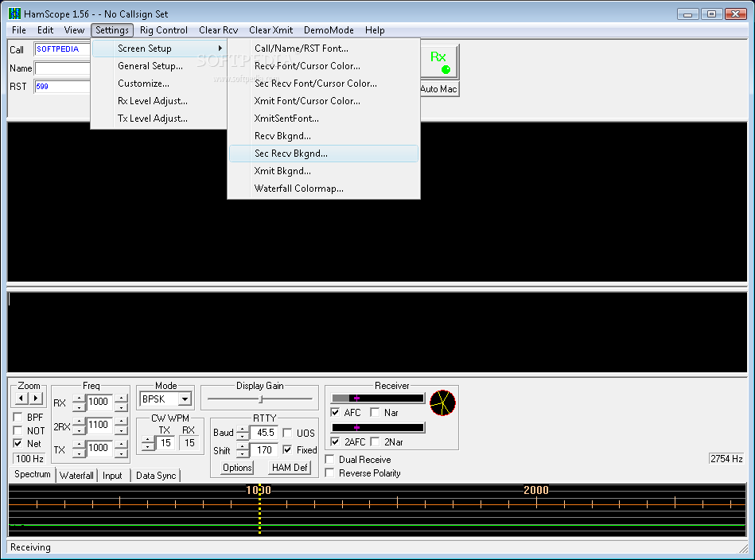Choose General Setup... from Settings menu
755x560 pixels.
(x=159, y=66)
